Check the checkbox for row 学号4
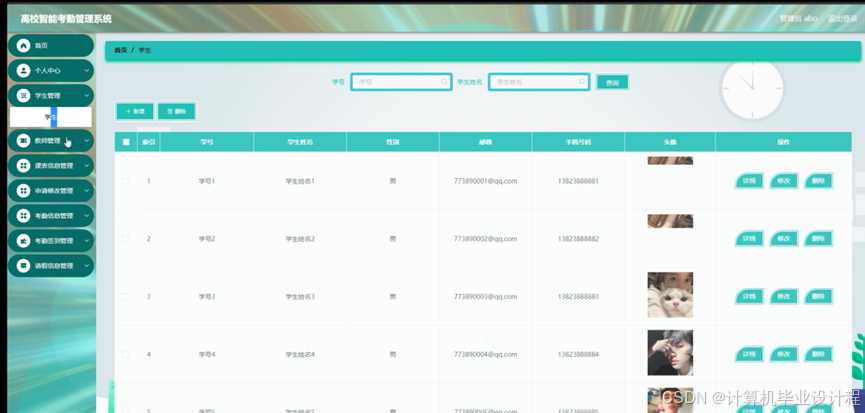 tap(125, 355)
